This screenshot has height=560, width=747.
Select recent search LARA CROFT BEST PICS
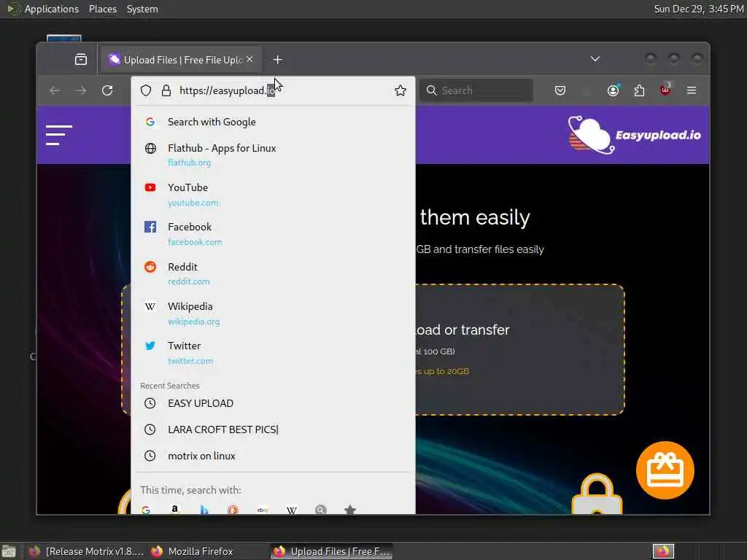(x=273, y=429)
